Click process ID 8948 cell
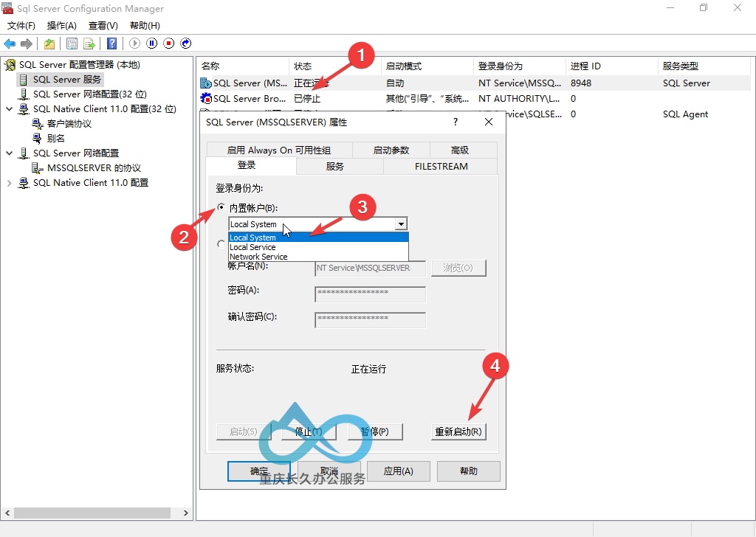 [581, 83]
